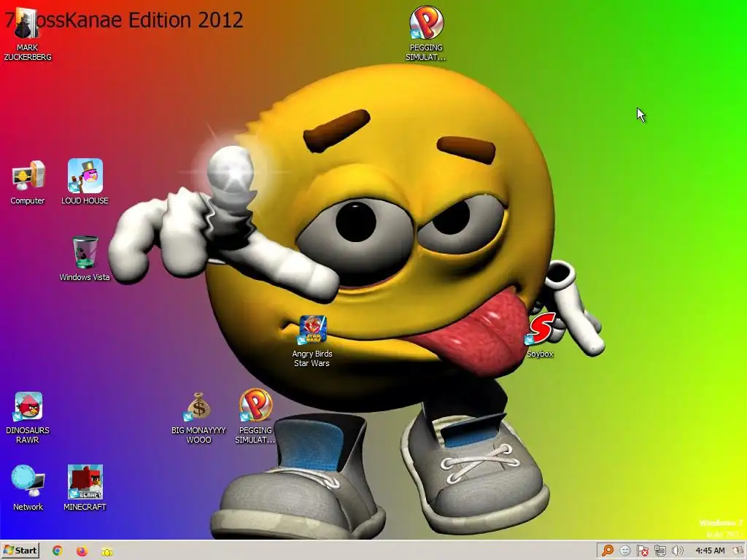Select the BIG MONAYYYY WOOO money bag icon
The width and height of the screenshot is (747, 560).
pyautogui.click(x=198, y=418)
